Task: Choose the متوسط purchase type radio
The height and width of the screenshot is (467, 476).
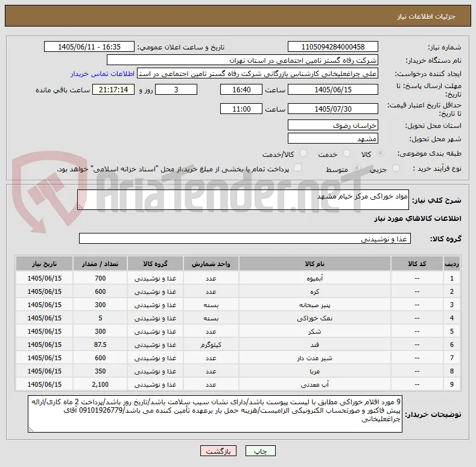Action: point(357,168)
